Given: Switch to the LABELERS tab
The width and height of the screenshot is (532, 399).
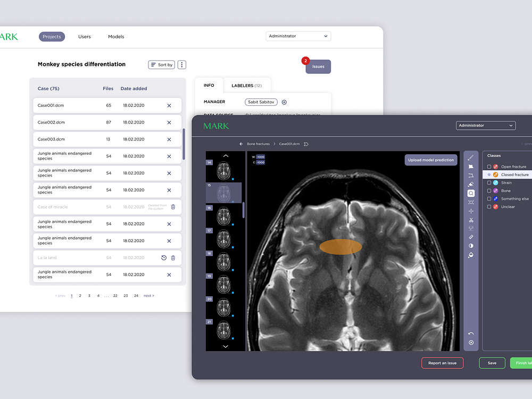Looking at the screenshot, I should coord(247,86).
